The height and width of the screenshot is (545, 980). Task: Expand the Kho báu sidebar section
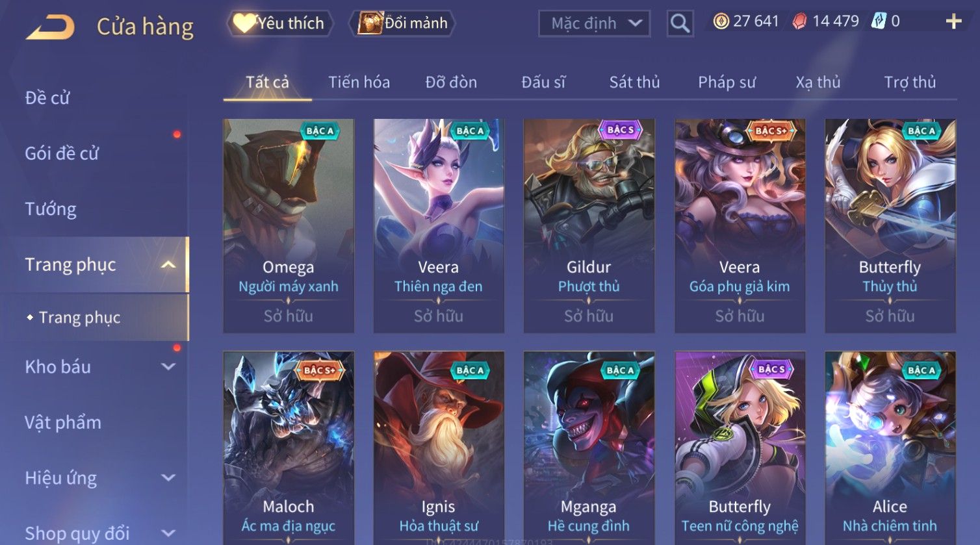(168, 367)
